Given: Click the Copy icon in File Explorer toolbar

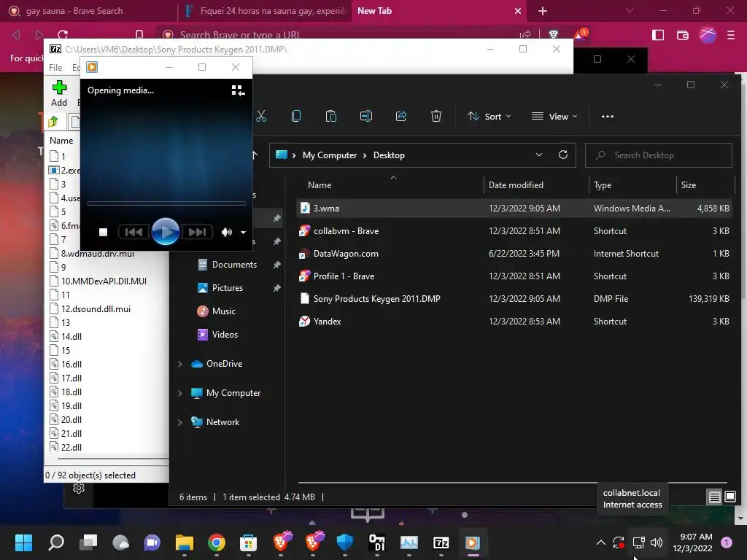Looking at the screenshot, I should 296,116.
